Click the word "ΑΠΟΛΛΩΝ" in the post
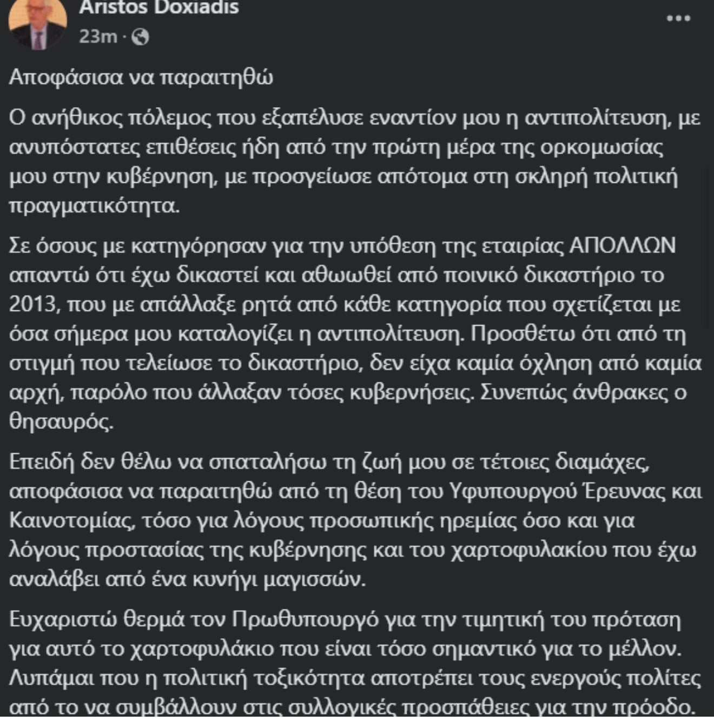Image resolution: width=714 pixels, height=728 pixels. (623, 246)
